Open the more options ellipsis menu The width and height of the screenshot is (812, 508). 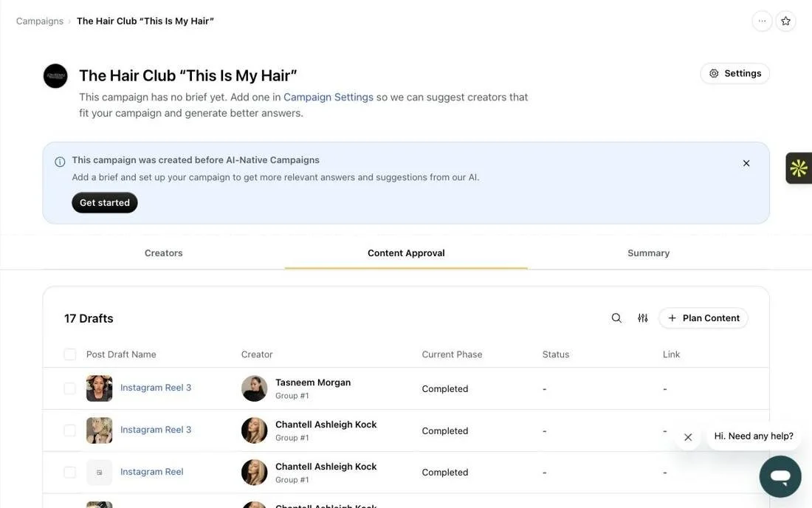point(762,21)
